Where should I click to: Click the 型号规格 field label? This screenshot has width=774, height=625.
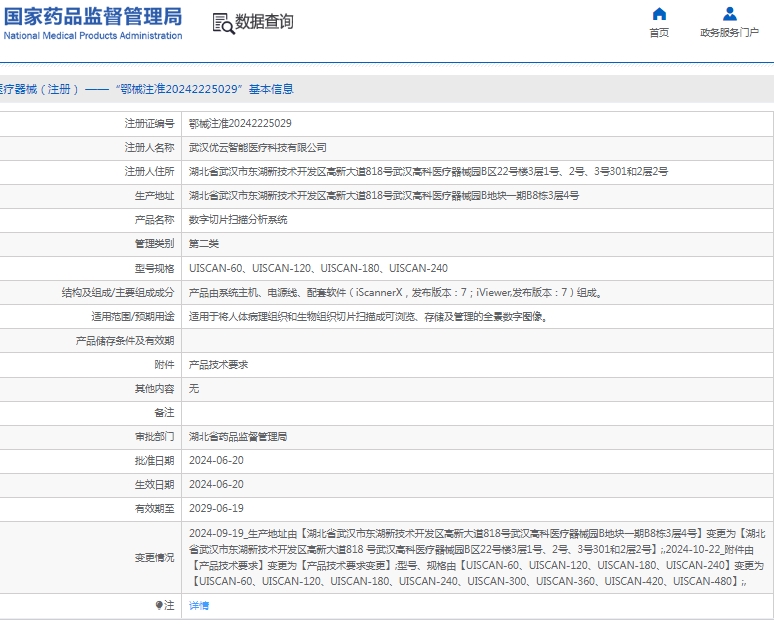coord(155,268)
